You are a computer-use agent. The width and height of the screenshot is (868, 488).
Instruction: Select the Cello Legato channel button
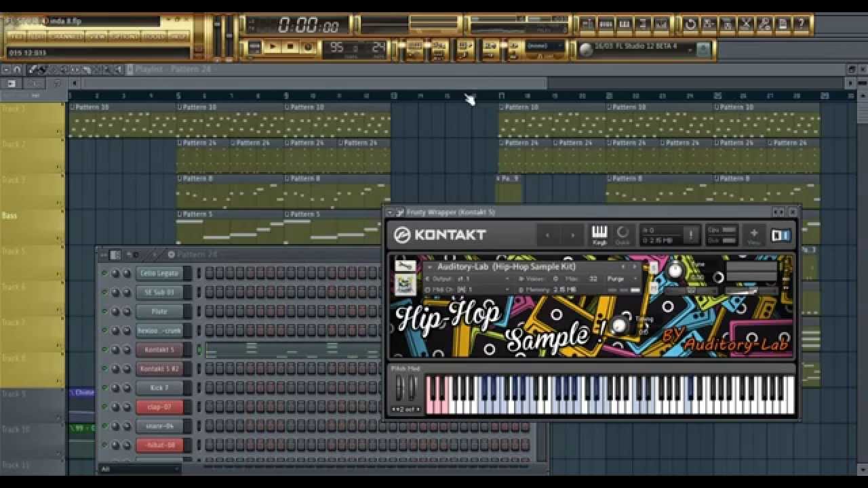pos(159,273)
